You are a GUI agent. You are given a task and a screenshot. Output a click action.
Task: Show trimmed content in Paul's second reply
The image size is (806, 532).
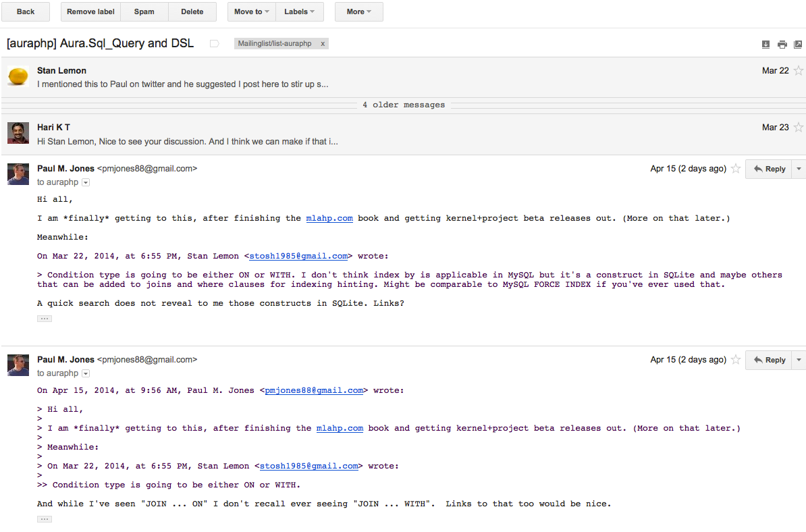[44, 518]
